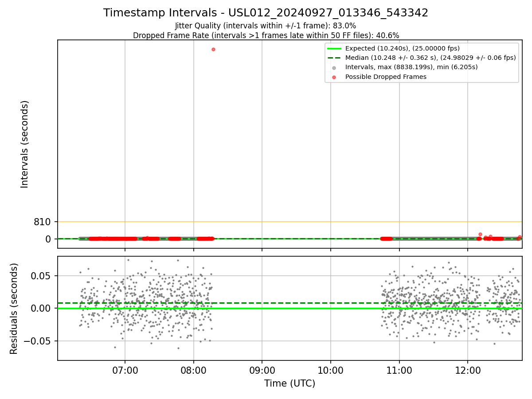Click the '11:00' time tick label
532x399 pixels.
click(399, 370)
